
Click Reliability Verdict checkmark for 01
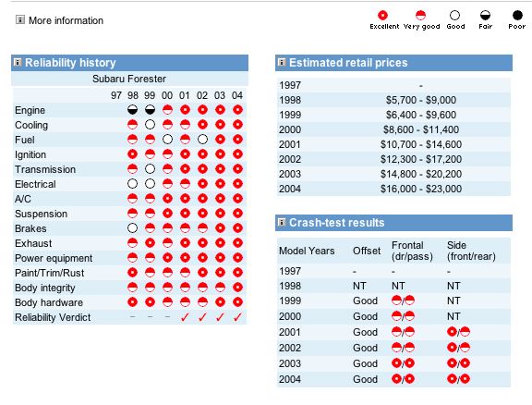click(x=185, y=317)
